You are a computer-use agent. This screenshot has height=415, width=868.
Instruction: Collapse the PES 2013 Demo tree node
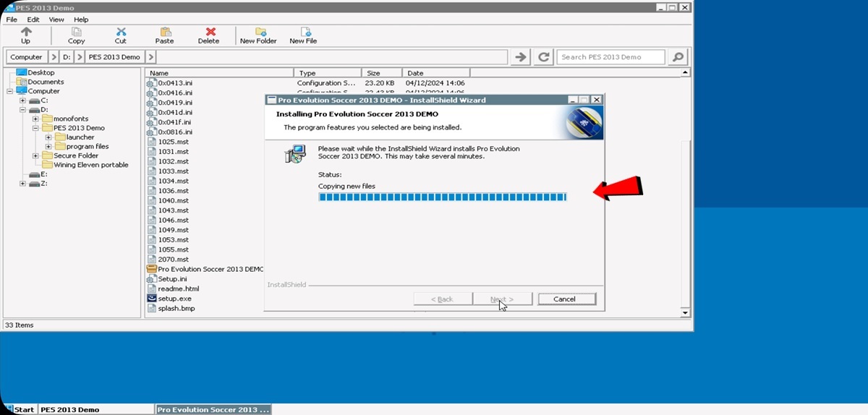pyautogui.click(x=35, y=128)
